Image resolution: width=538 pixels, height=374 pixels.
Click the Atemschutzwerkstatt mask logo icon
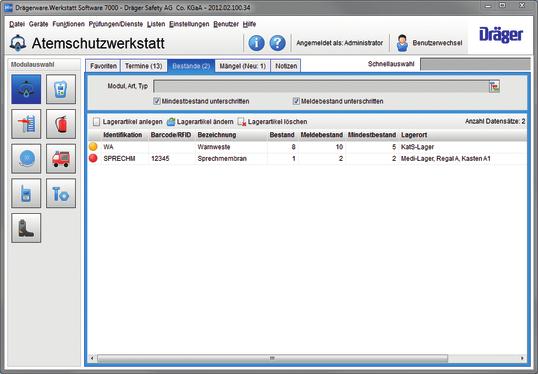pos(18,43)
